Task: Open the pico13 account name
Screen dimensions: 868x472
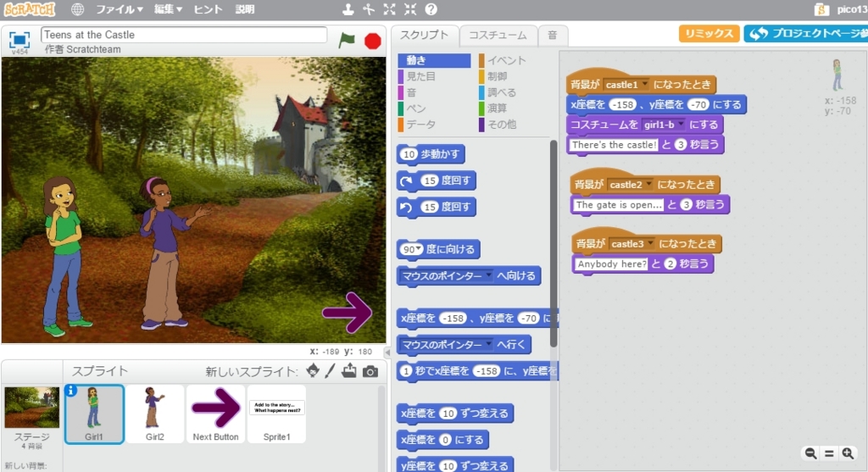Action: point(853,9)
